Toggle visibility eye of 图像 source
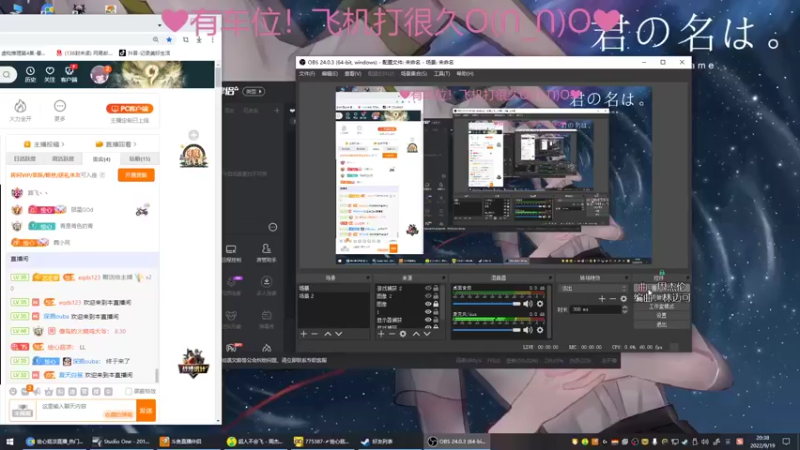The image size is (800, 450). pos(428,304)
